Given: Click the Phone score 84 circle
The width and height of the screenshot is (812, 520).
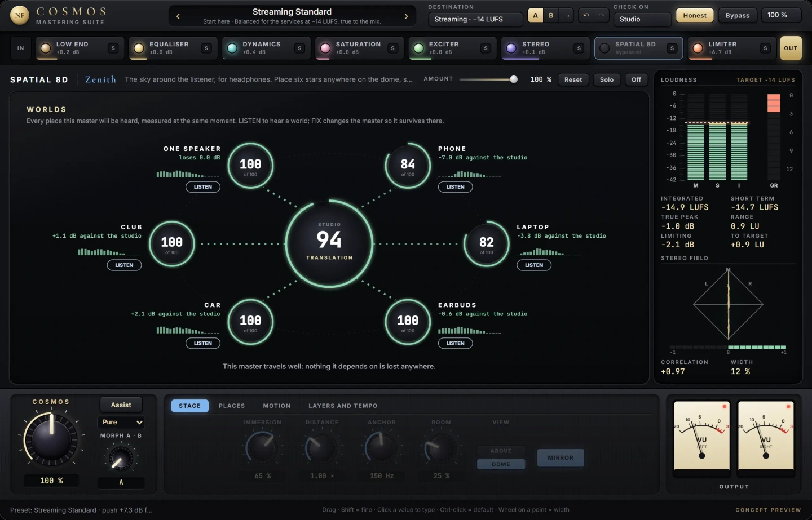Looking at the screenshot, I should click(408, 166).
